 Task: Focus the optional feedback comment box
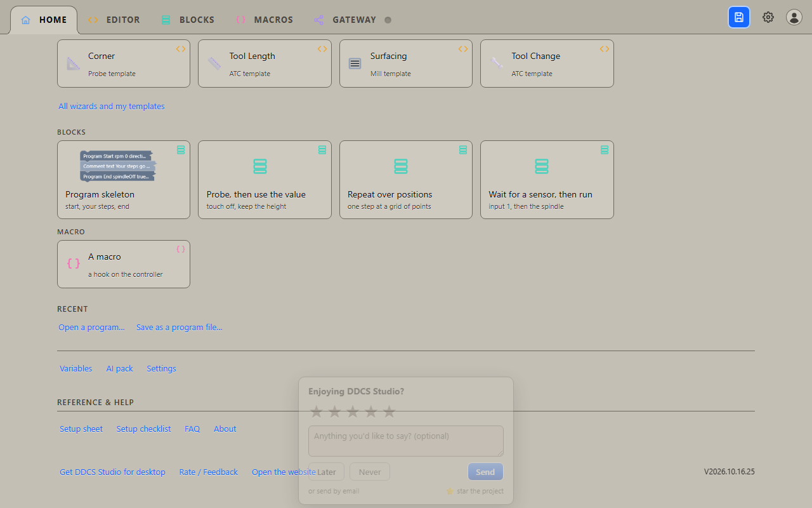click(406, 441)
